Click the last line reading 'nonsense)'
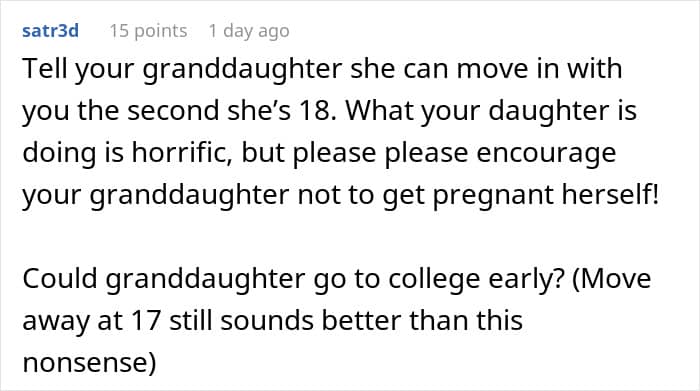Image resolution: width=700 pixels, height=391 pixels. click(x=89, y=362)
